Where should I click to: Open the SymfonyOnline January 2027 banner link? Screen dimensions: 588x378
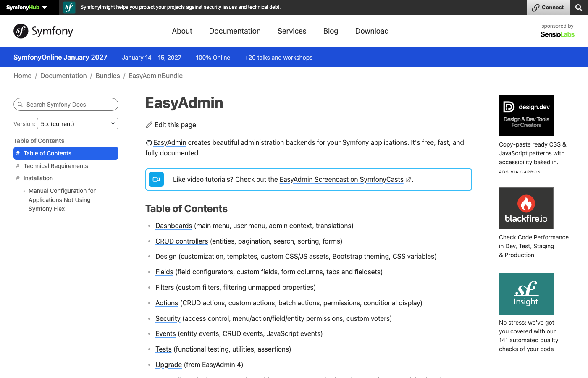pyautogui.click(x=60, y=57)
